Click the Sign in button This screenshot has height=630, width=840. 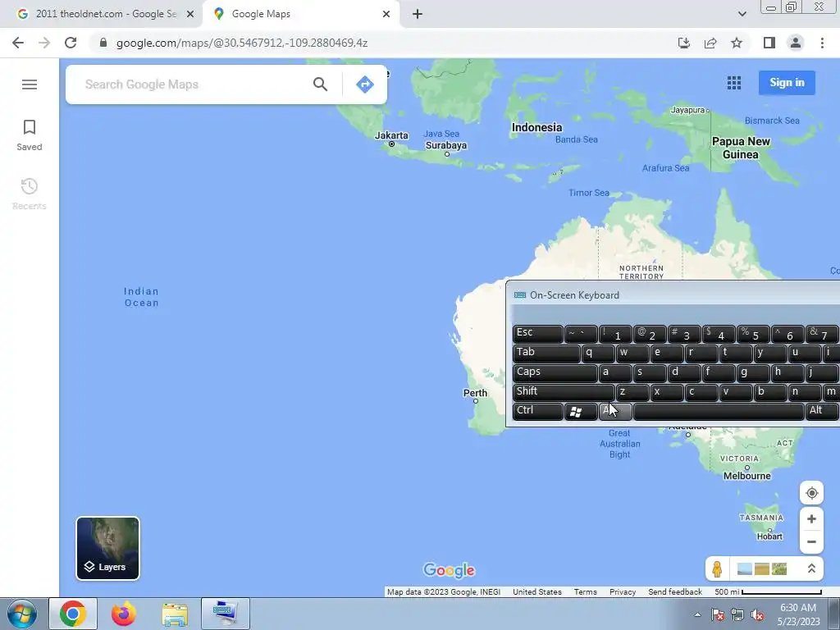click(787, 83)
